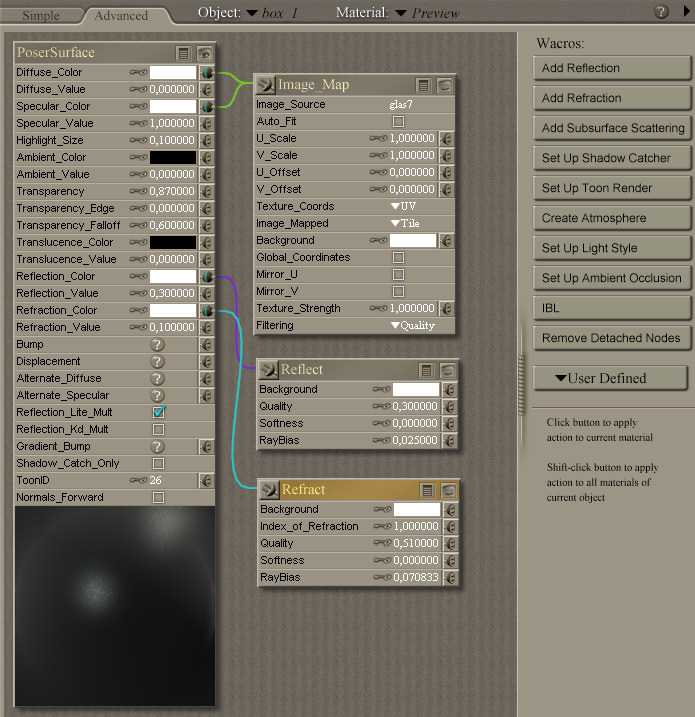Enable the Reflection_Kd_Mult checkbox
This screenshot has width=695, height=717.
pyautogui.click(x=158, y=429)
